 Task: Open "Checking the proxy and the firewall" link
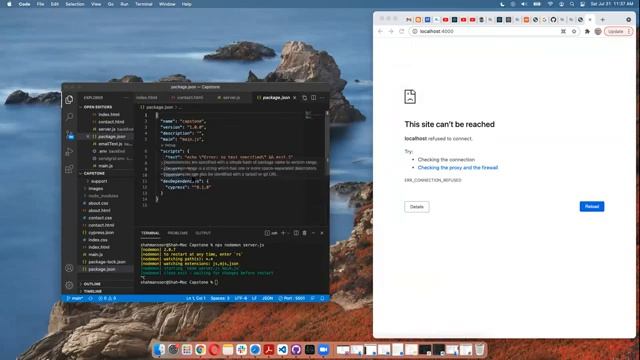click(458, 168)
